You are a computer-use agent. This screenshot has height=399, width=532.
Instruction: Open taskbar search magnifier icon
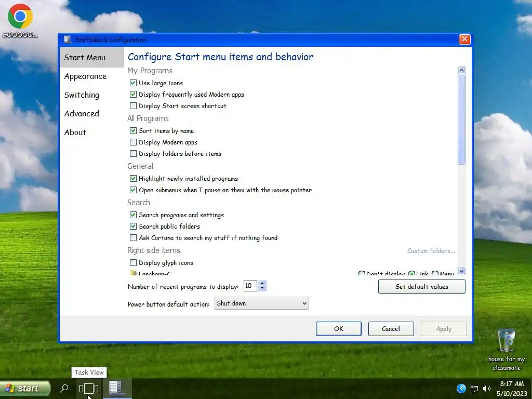click(64, 388)
